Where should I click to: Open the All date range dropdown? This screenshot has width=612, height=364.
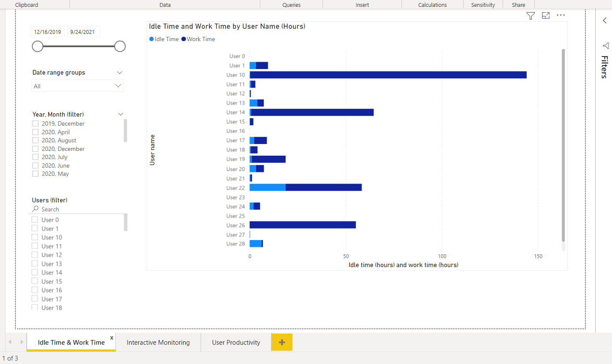[78, 86]
